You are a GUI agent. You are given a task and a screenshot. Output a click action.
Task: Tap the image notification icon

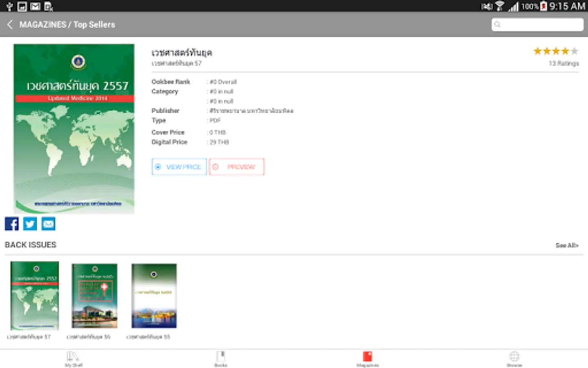point(22,6)
